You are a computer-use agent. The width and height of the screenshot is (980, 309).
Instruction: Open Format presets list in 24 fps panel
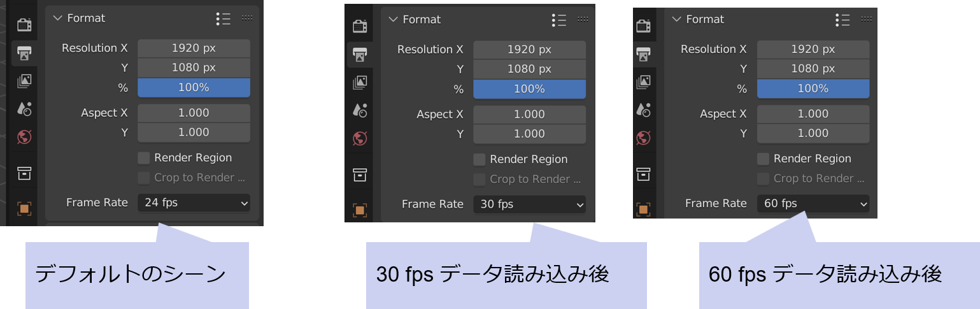tap(223, 18)
